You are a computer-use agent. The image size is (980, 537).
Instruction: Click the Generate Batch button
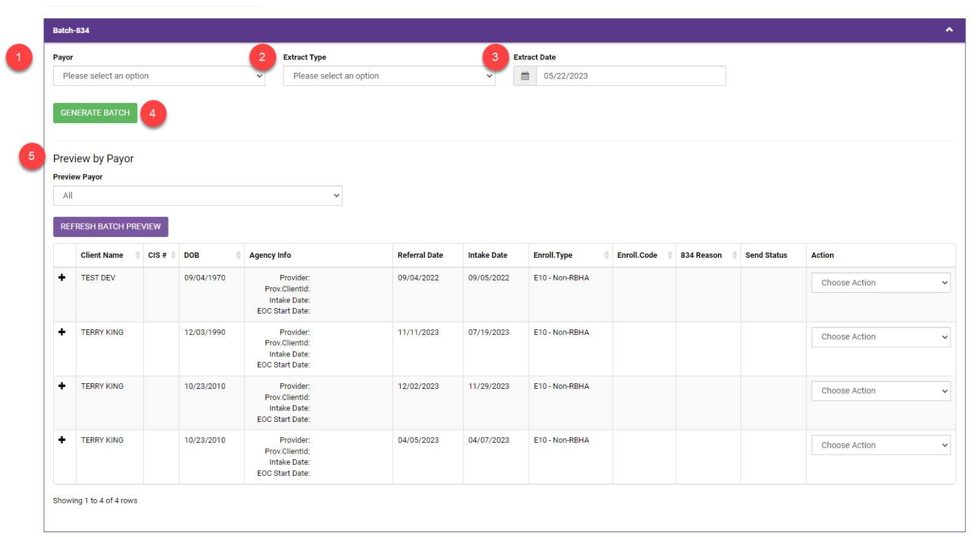click(x=95, y=113)
